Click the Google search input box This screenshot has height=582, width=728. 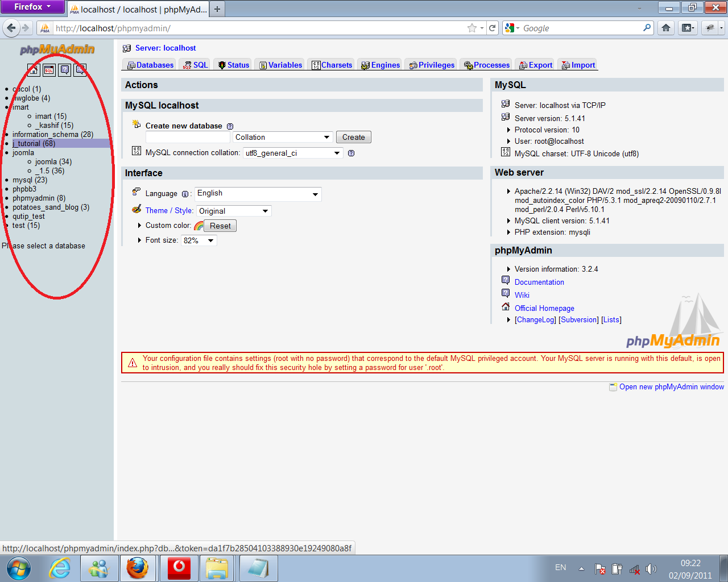click(x=581, y=28)
